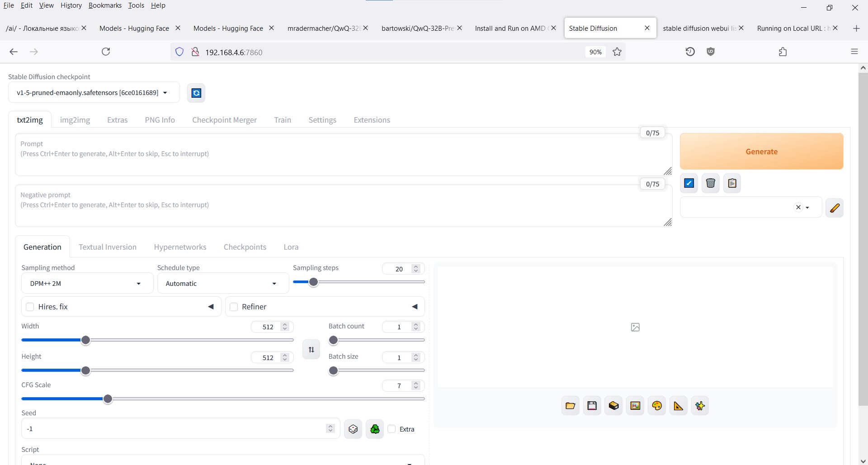Viewport: 868px width, 465px height.
Task: Open Stable Diffusion checkpoint dropdown
Action: click(x=94, y=93)
